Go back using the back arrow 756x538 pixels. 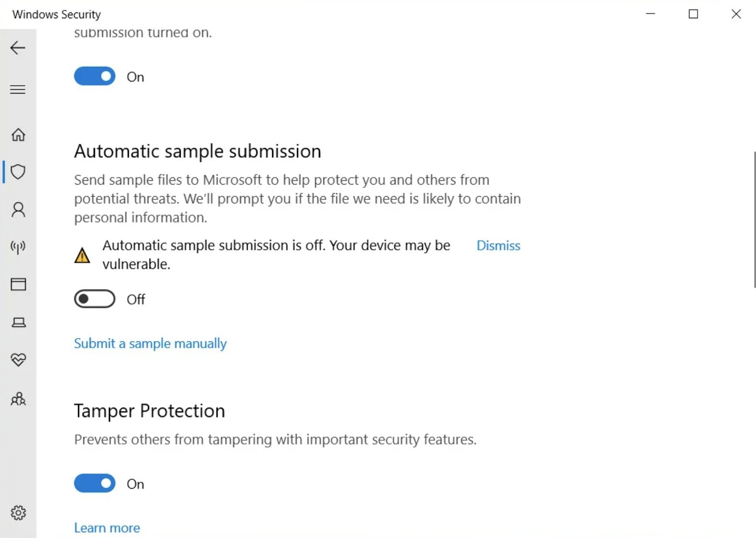point(17,47)
